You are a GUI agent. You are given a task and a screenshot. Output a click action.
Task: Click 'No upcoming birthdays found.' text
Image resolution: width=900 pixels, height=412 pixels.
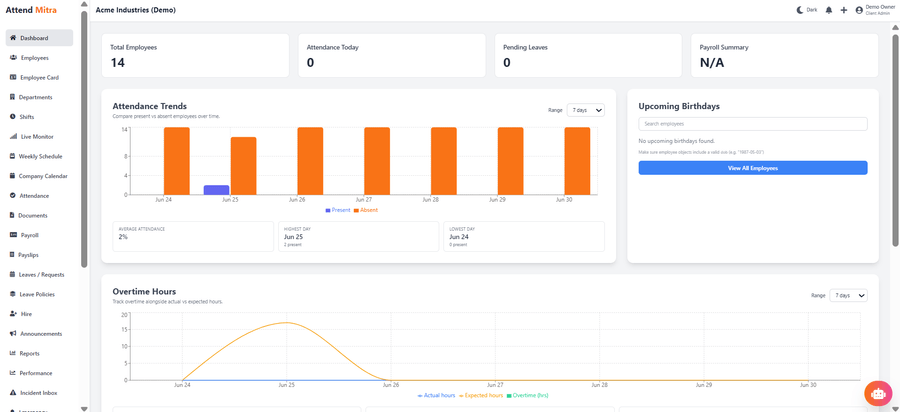676,141
